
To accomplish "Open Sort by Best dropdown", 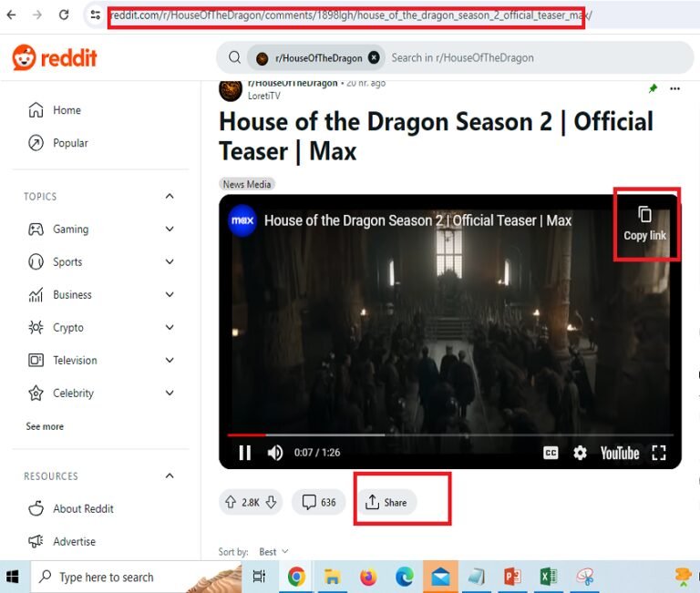I will click(273, 552).
